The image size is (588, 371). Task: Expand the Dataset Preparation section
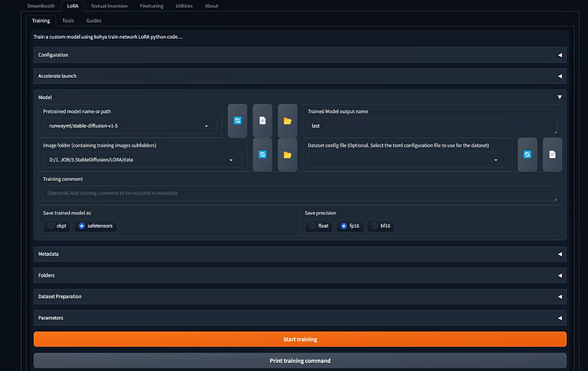(300, 296)
